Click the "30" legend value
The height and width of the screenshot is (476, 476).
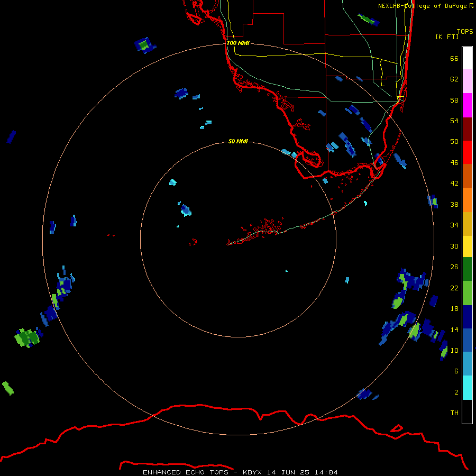click(454, 246)
